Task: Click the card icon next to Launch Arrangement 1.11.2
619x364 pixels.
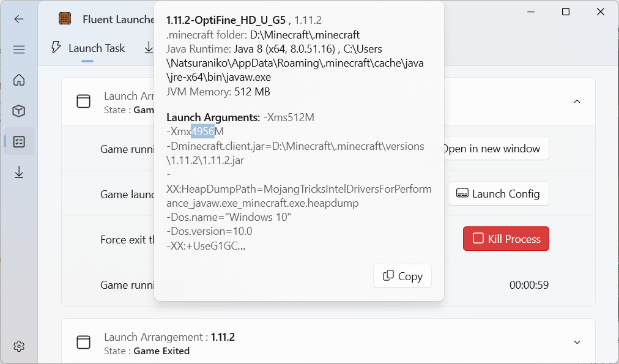Action: click(x=83, y=343)
